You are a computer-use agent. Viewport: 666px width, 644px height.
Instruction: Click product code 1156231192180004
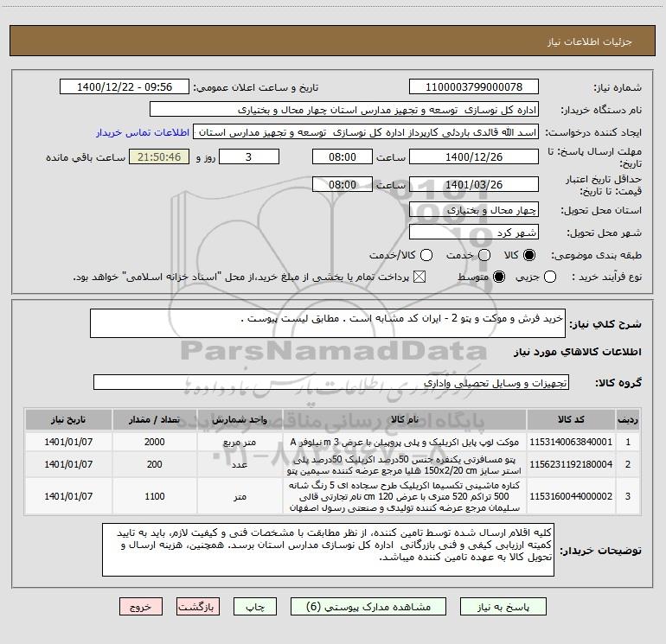[571, 464]
